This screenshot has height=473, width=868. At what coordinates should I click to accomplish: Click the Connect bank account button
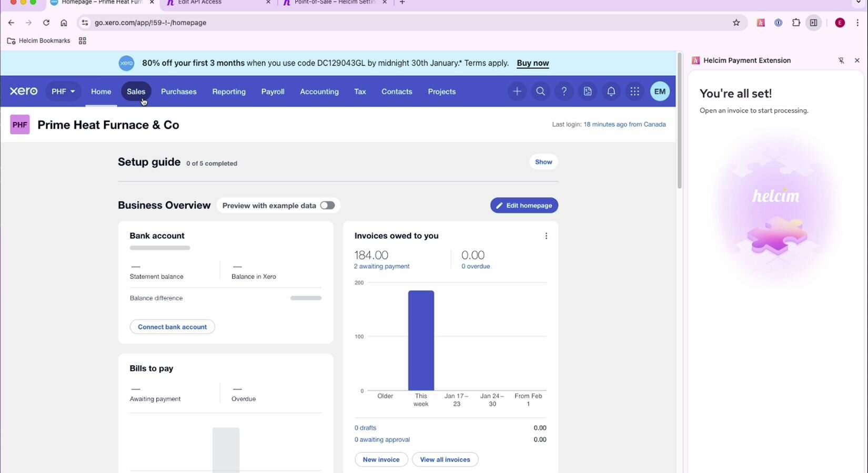coord(172,327)
